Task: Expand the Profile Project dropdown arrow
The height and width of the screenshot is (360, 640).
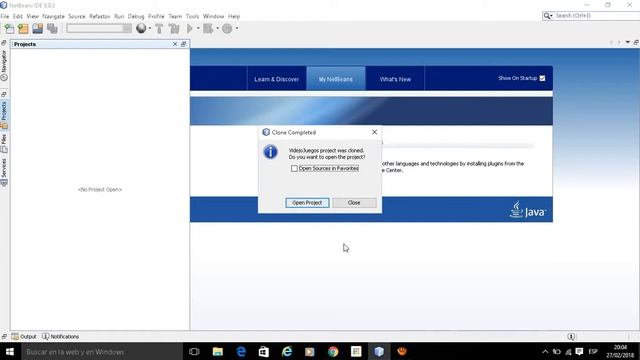Action: pos(237,29)
